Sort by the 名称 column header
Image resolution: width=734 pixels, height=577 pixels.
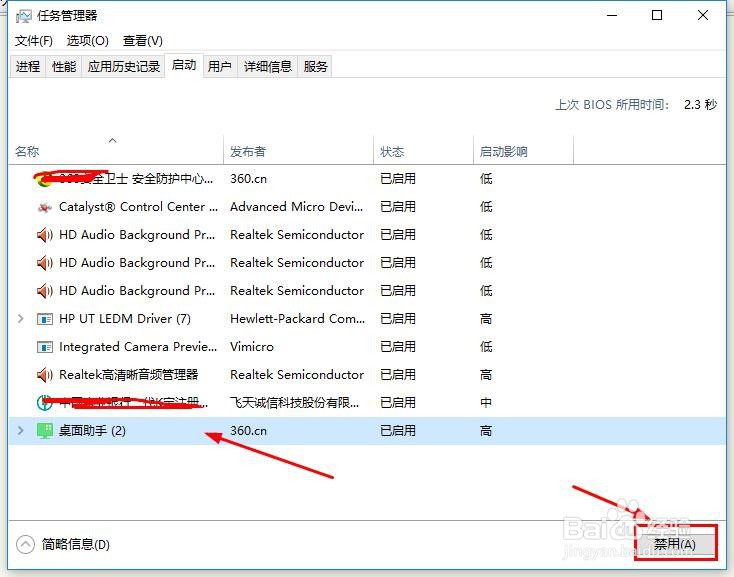click(116, 150)
